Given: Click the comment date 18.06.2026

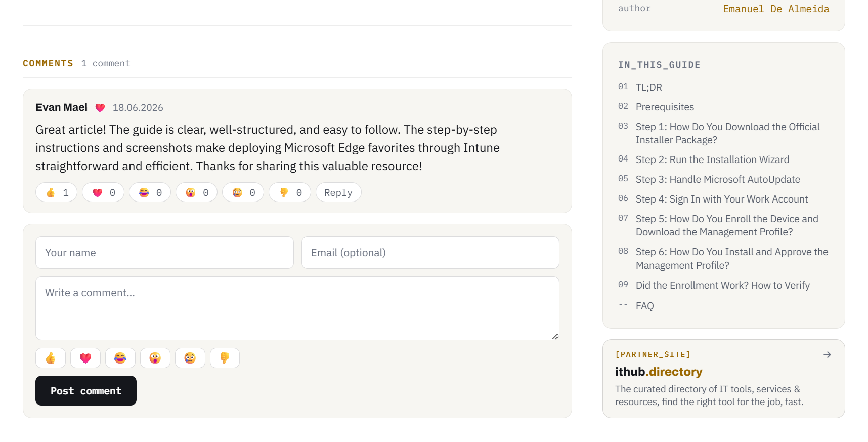Looking at the screenshot, I should coord(138,107).
